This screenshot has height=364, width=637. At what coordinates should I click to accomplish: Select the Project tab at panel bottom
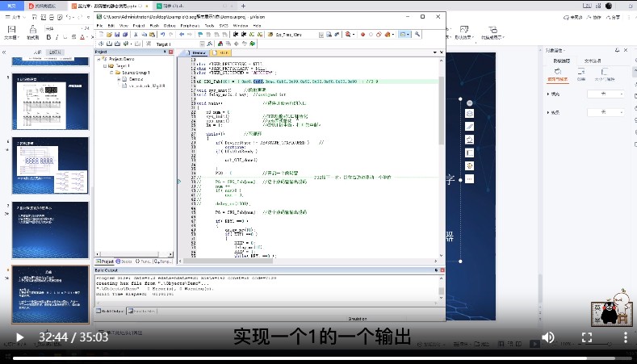[x=105, y=261]
